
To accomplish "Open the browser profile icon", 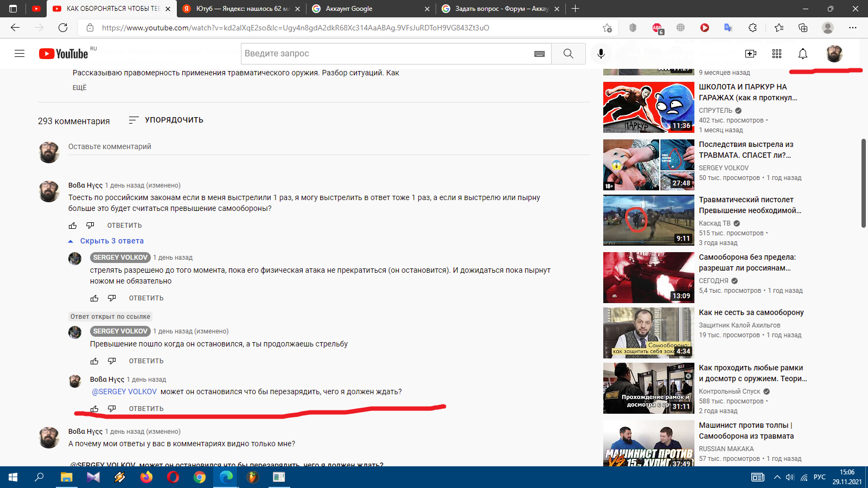I will [828, 28].
